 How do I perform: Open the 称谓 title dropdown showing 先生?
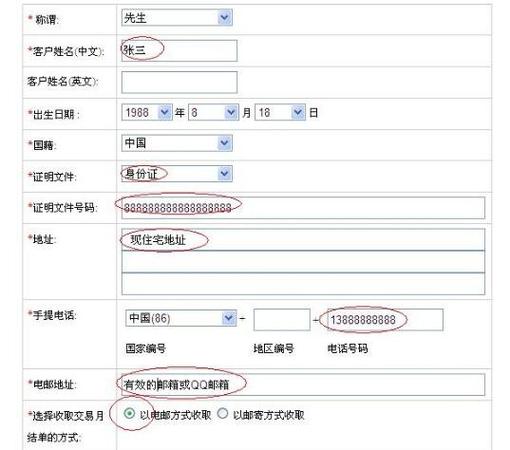[177, 18]
